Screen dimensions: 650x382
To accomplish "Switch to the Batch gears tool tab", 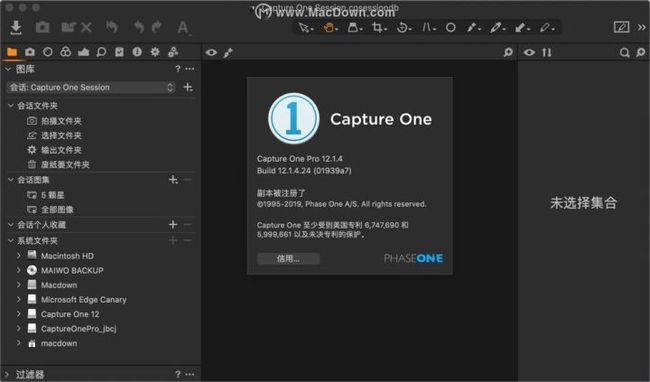I will [173, 52].
